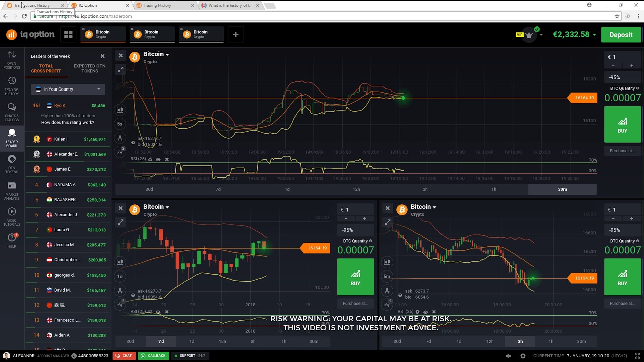Select 30m timeframe on top chart
Viewport: 644px width, 362px height.
[x=562, y=189]
